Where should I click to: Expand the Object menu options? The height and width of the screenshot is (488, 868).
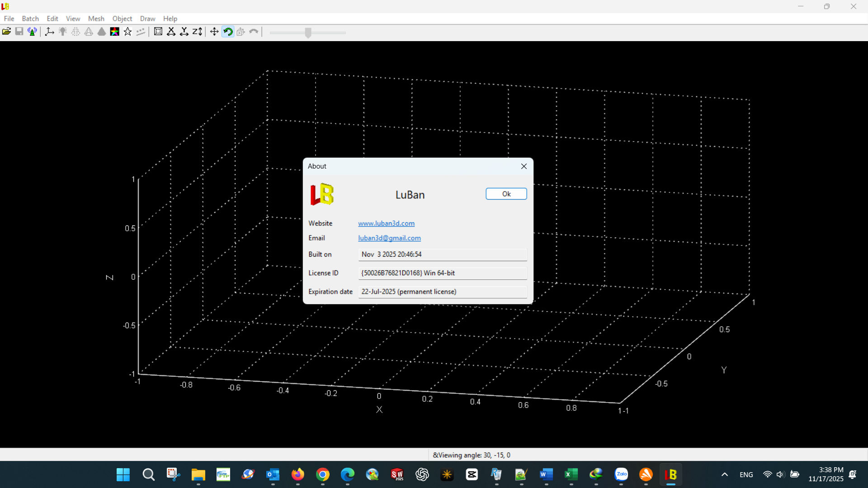pyautogui.click(x=122, y=19)
